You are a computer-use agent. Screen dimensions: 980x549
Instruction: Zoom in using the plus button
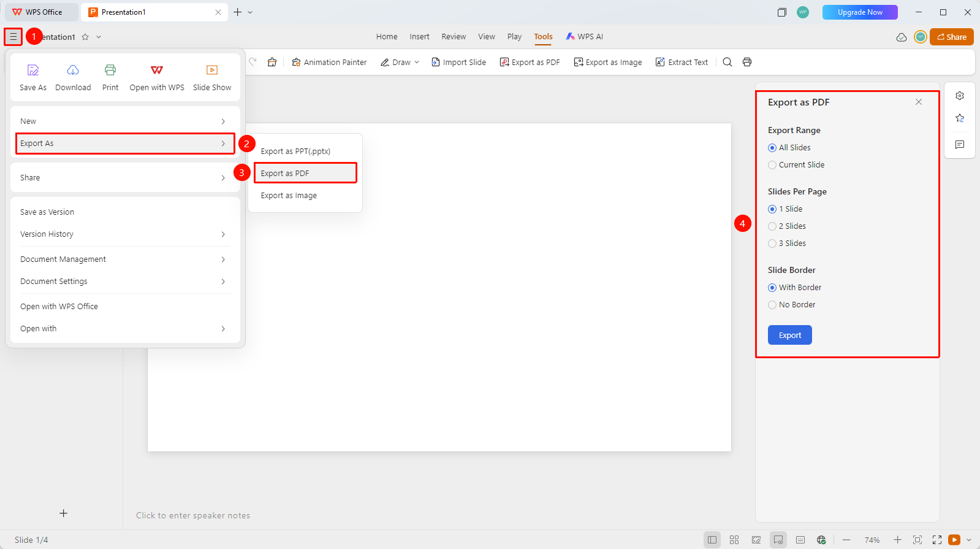coord(897,540)
